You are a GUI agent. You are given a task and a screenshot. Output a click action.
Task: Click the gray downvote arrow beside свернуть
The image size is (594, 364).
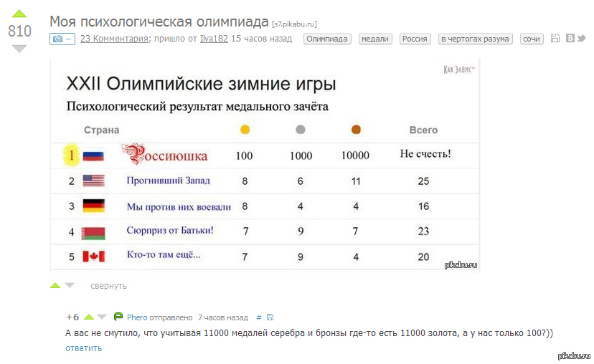click(x=70, y=285)
